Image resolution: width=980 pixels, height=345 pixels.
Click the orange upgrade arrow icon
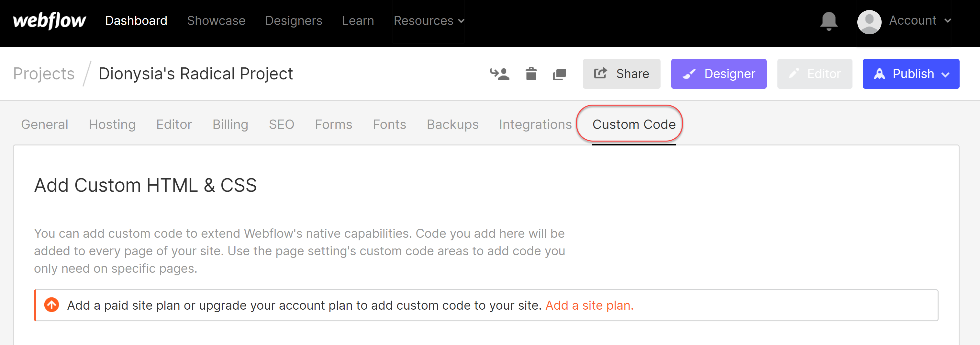click(x=52, y=305)
